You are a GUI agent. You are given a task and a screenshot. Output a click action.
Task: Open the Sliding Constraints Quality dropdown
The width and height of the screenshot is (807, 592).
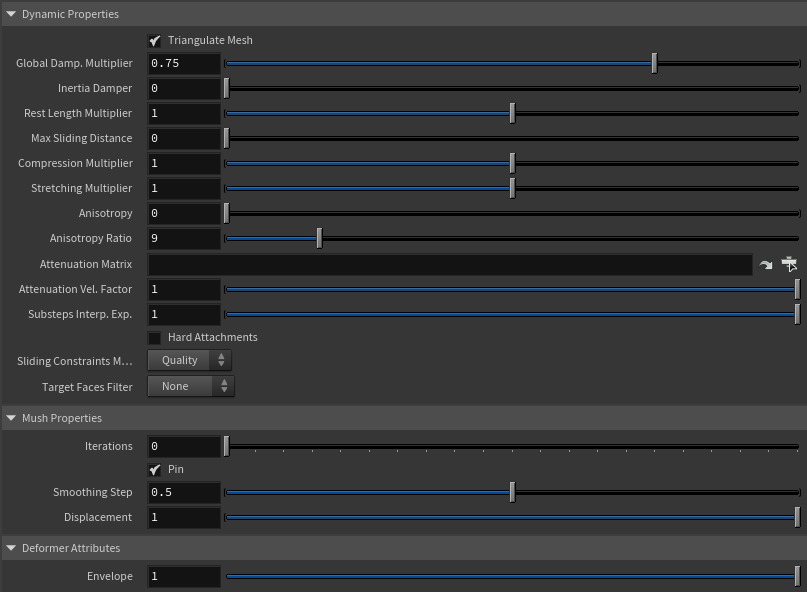click(x=189, y=360)
